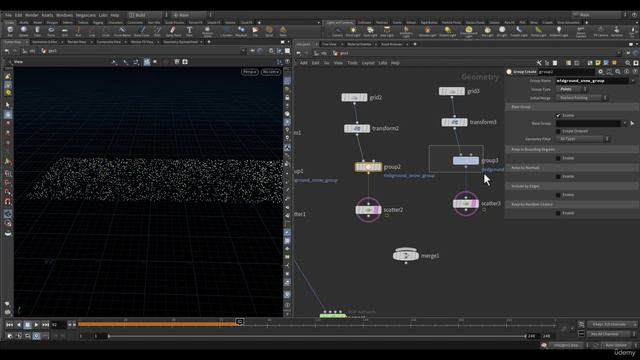Select the Sphere shelf tool

[x=24, y=31]
